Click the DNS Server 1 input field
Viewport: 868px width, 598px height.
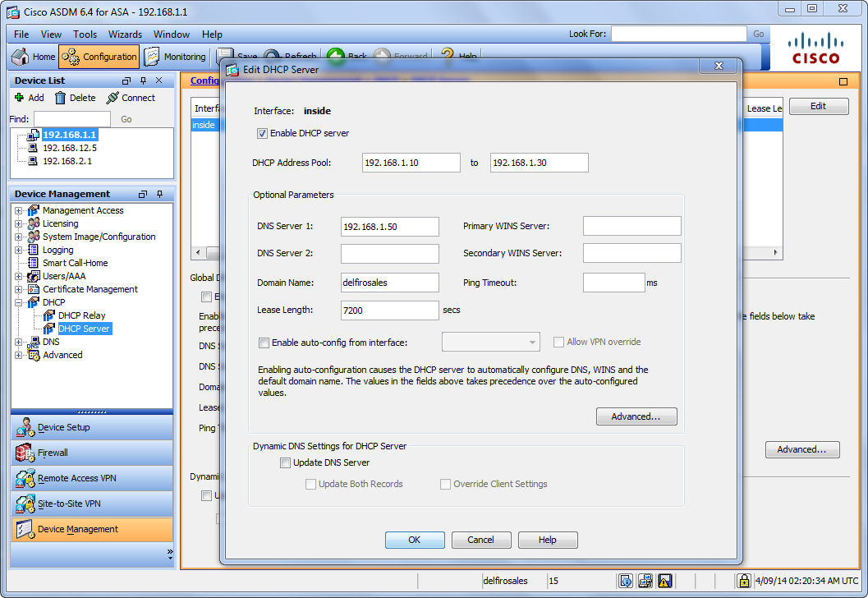coord(389,226)
